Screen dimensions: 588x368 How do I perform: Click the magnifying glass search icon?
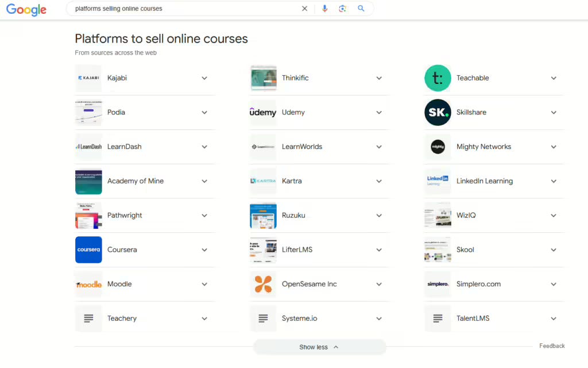tap(361, 8)
